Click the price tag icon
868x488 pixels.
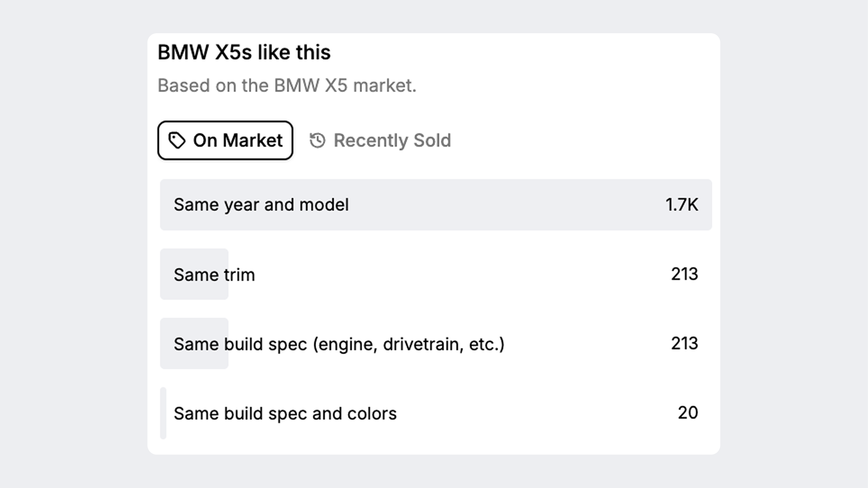pos(177,140)
